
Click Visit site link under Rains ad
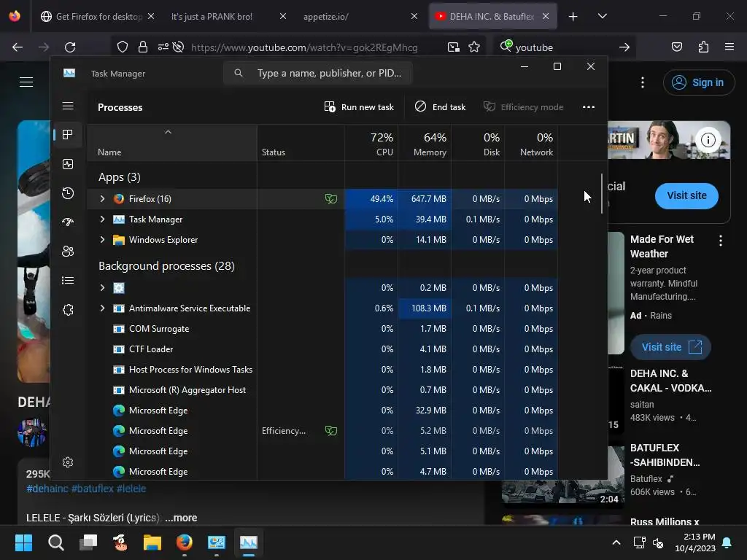pyautogui.click(x=671, y=347)
